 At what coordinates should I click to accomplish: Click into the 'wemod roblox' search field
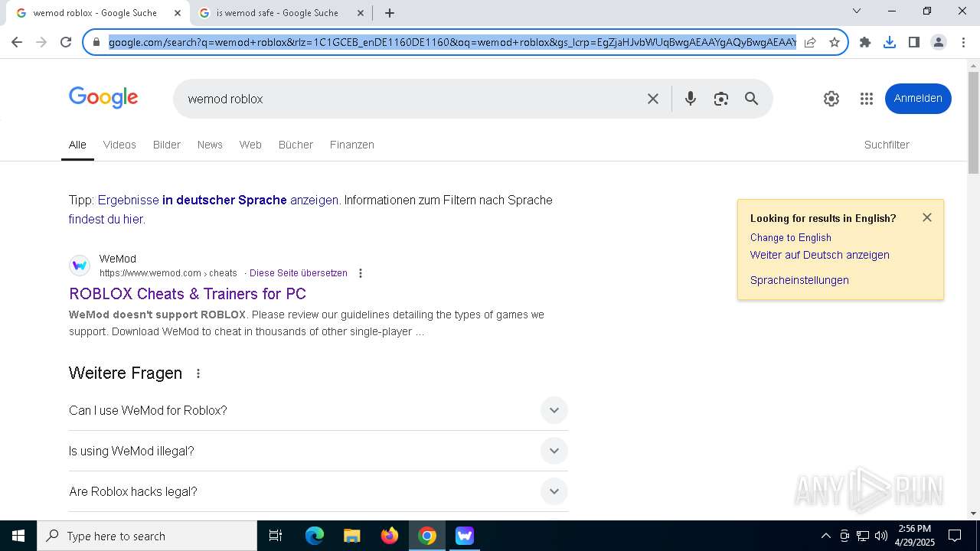pos(410,99)
